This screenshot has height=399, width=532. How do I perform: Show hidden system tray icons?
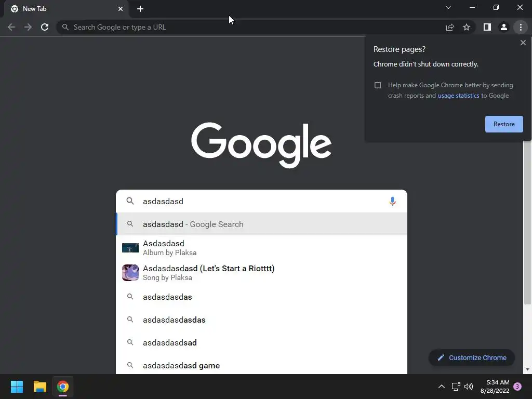point(442,387)
